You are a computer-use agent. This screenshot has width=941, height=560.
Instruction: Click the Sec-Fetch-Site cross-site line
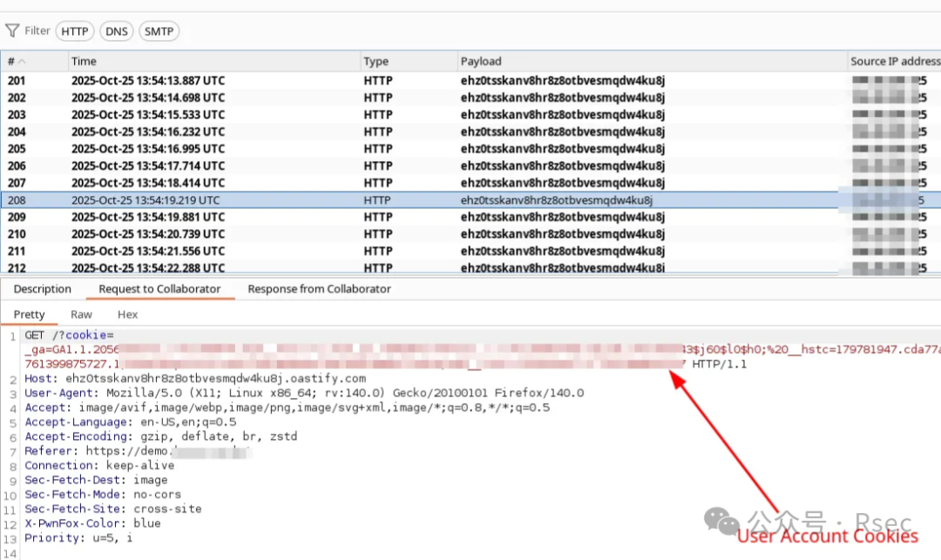pyautogui.click(x=112, y=509)
